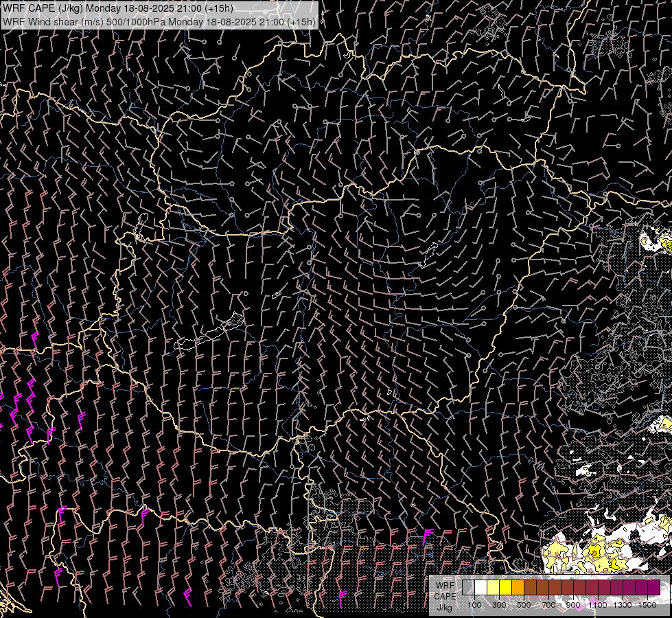Click the 700 label in the legend
Screen dimensions: 672x618
(x=548, y=605)
